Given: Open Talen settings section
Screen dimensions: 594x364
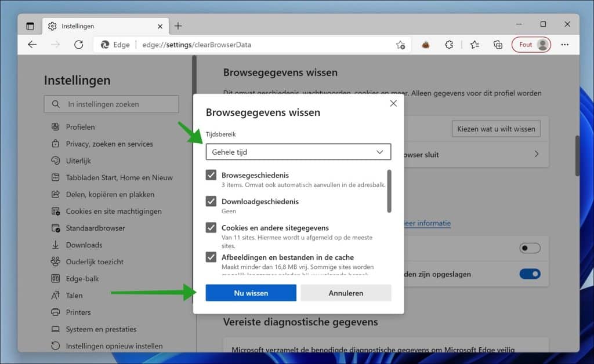Looking at the screenshot, I should pyautogui.click(x=74, y=296).
